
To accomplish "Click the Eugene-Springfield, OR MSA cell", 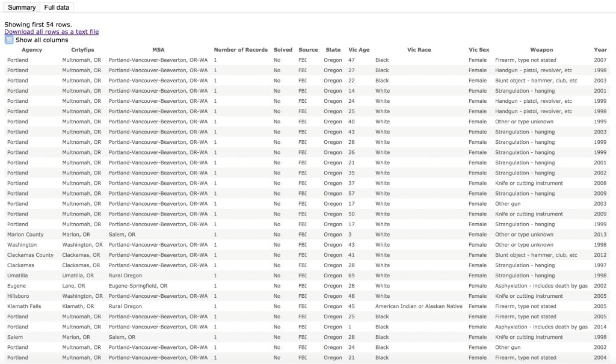I will pos(138,286).
